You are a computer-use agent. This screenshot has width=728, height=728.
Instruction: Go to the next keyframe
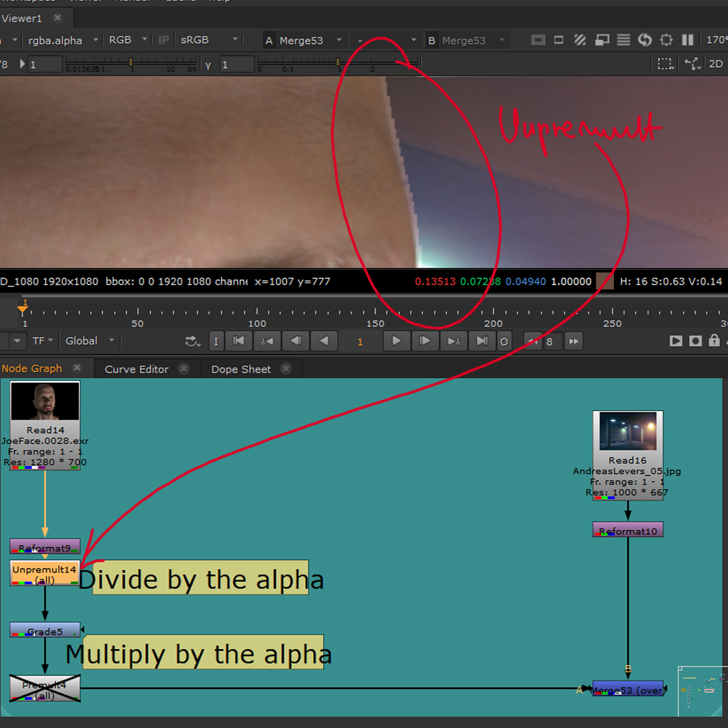point(453,341)
